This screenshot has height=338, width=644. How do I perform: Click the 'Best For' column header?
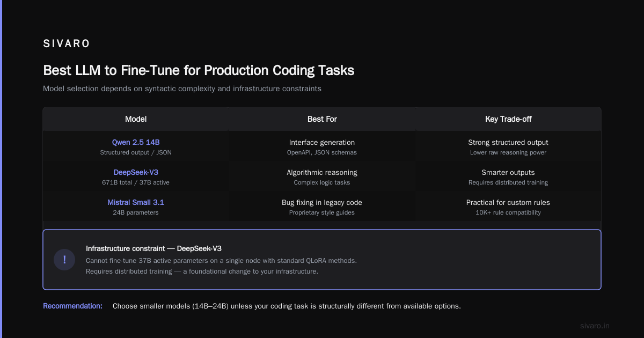(322, 119)
